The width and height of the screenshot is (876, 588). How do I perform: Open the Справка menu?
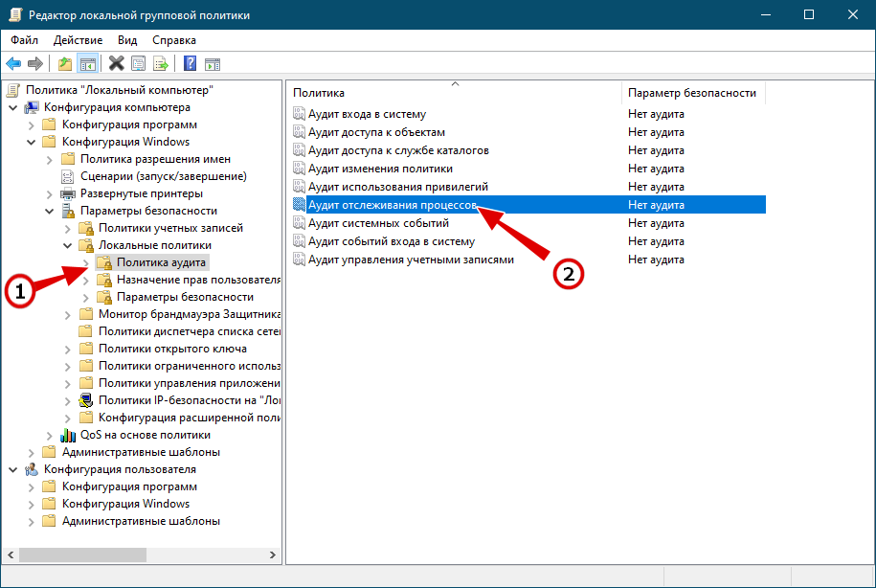(x=174, y=40)
